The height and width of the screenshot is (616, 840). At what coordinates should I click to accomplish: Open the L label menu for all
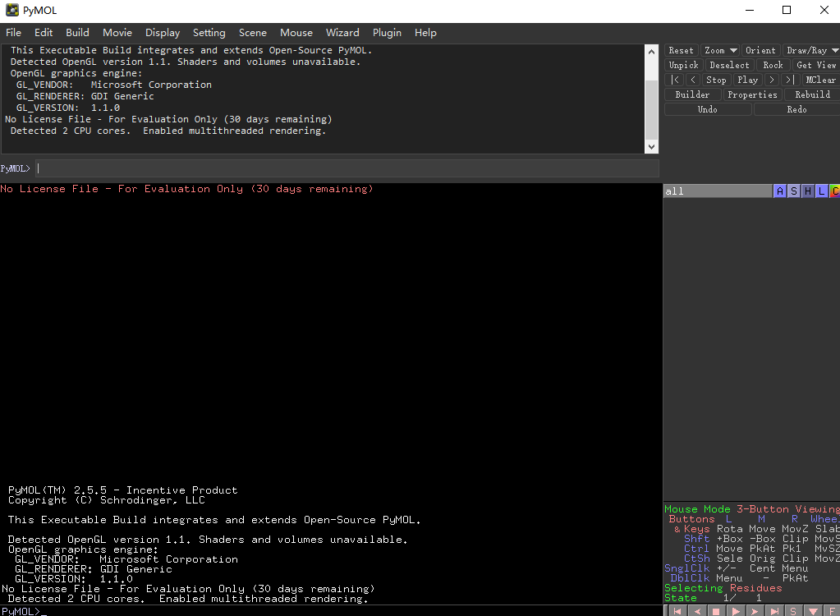pyautogui.click(x=821, y=191)
